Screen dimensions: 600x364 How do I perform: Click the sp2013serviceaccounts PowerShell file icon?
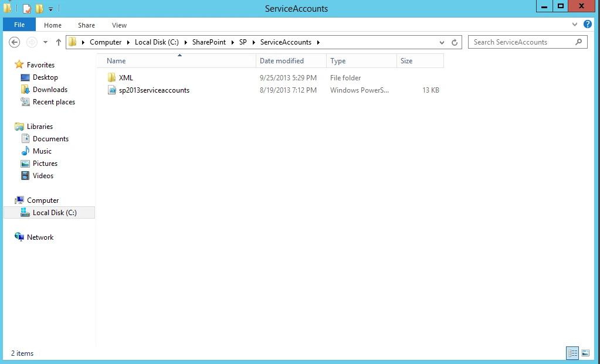pos(112,90)
